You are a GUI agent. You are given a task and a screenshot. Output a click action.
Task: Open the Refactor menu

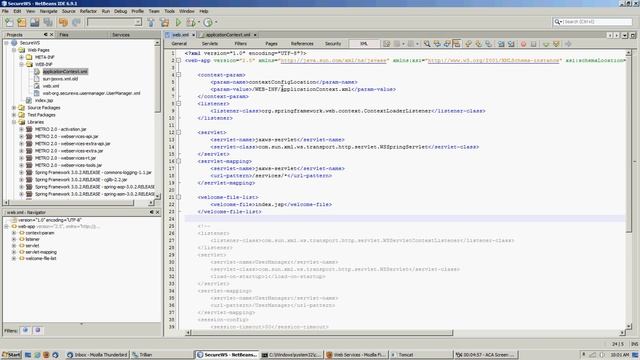pos(88,11)
